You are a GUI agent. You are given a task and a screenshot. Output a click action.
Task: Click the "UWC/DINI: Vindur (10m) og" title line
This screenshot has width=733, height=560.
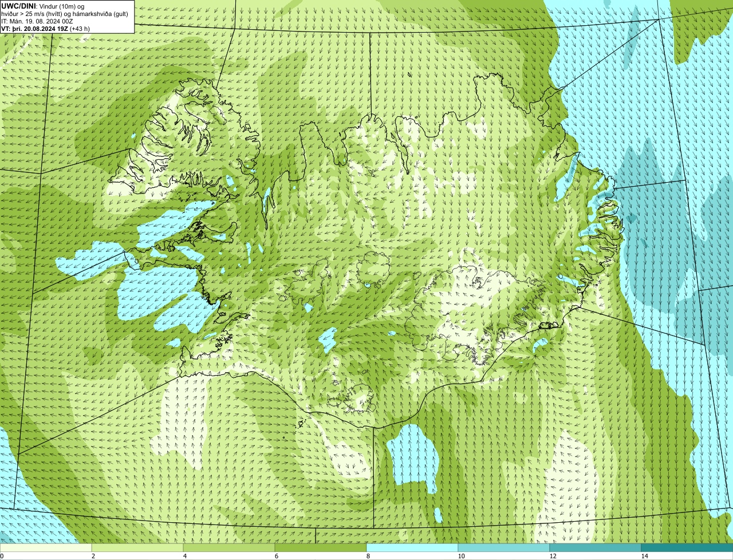coord(43,6)
